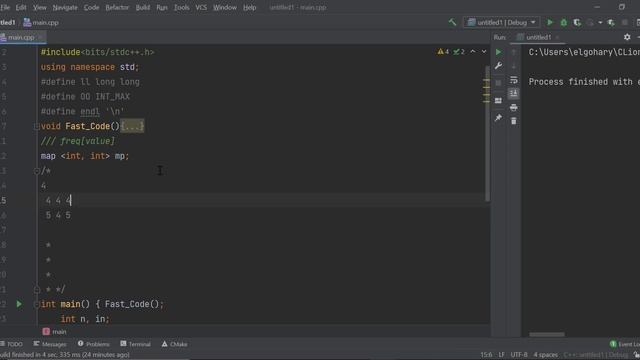Open the VCS menu
The width and height of the screenshot is (640, 360).
pyautogui.click(x=201, y=7)
